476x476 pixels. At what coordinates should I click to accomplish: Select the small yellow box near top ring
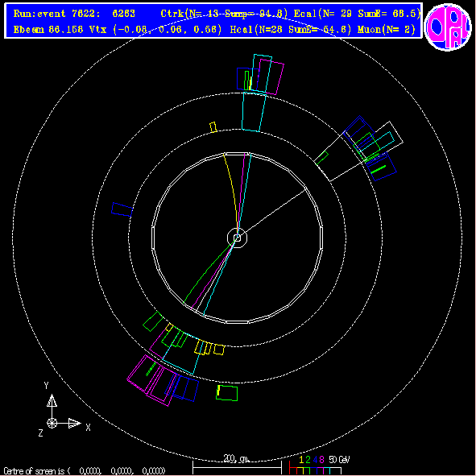click(213, 127)
